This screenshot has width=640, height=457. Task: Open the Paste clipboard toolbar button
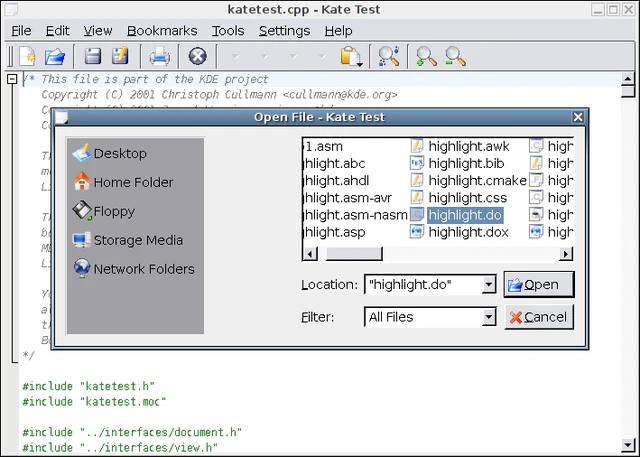point(351,56)
